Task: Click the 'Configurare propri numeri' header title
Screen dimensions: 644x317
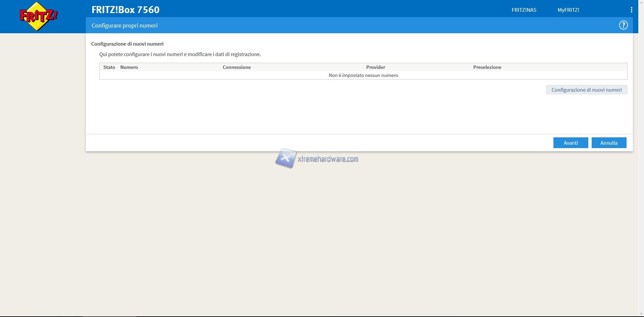Action: click(124, 26)
